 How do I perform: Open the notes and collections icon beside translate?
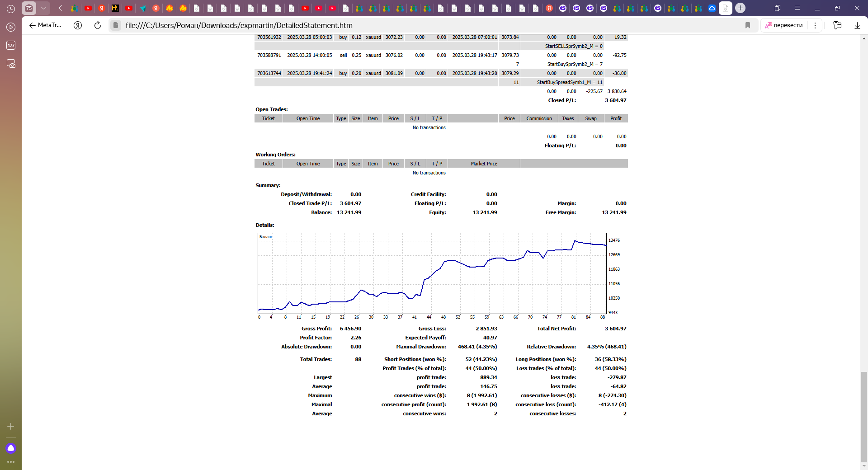click(x=837, y=25)
